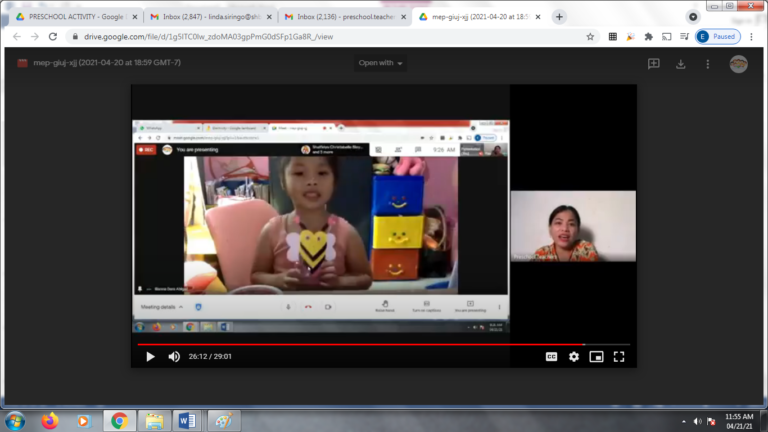Image resolution: width=768 pixels, height=432 pixels.
Task: Open a new browser tab
Action: [559, 17]
